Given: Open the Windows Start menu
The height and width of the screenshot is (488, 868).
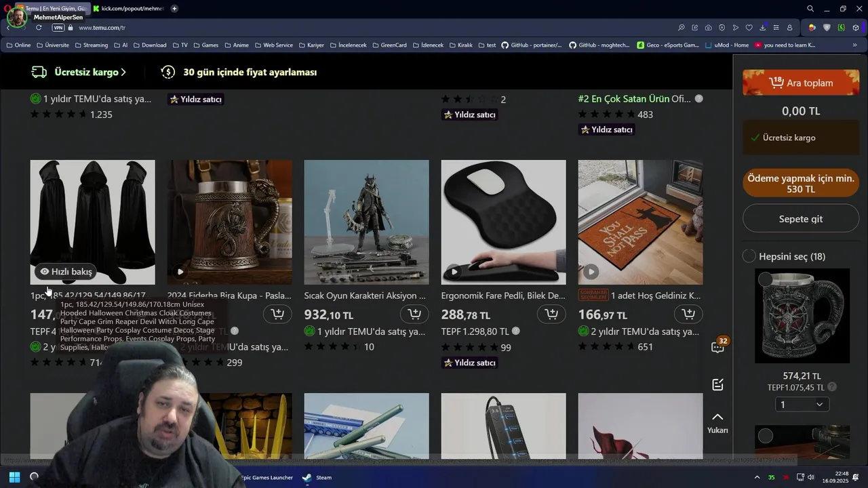Looking at the screenshot, I should [14, 477].
